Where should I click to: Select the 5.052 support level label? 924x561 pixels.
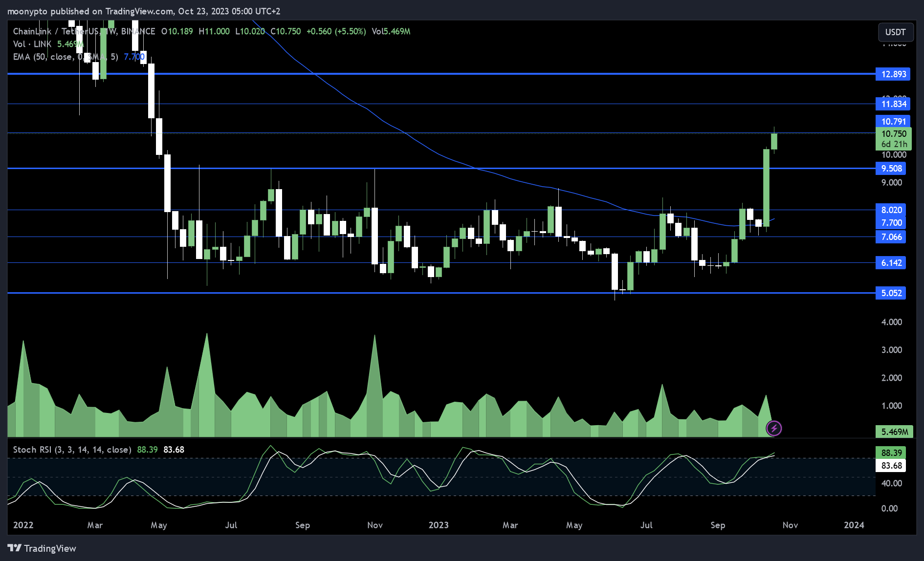pyautogui.click(x=891, y=293)
